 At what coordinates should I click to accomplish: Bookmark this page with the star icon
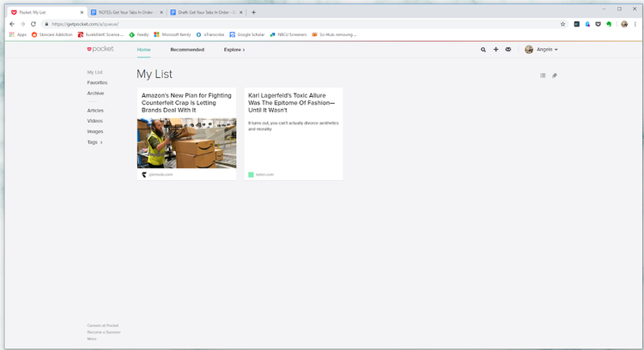(x=562, y=24)
